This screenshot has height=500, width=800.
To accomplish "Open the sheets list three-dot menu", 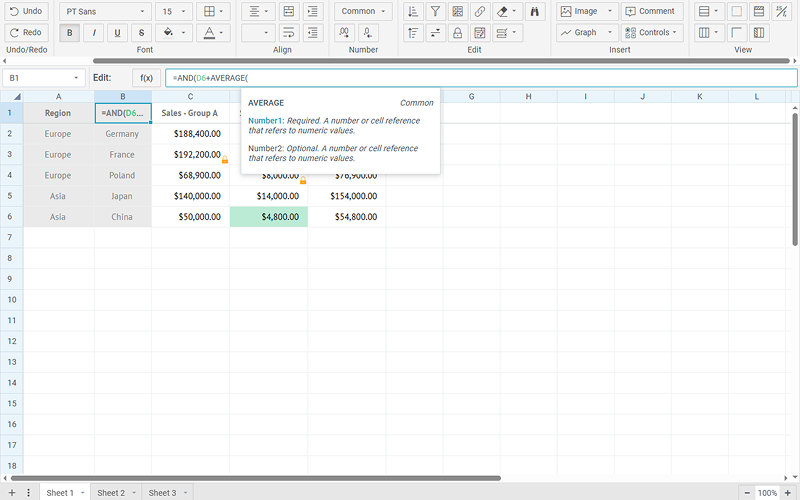I will tap(29, 492).
